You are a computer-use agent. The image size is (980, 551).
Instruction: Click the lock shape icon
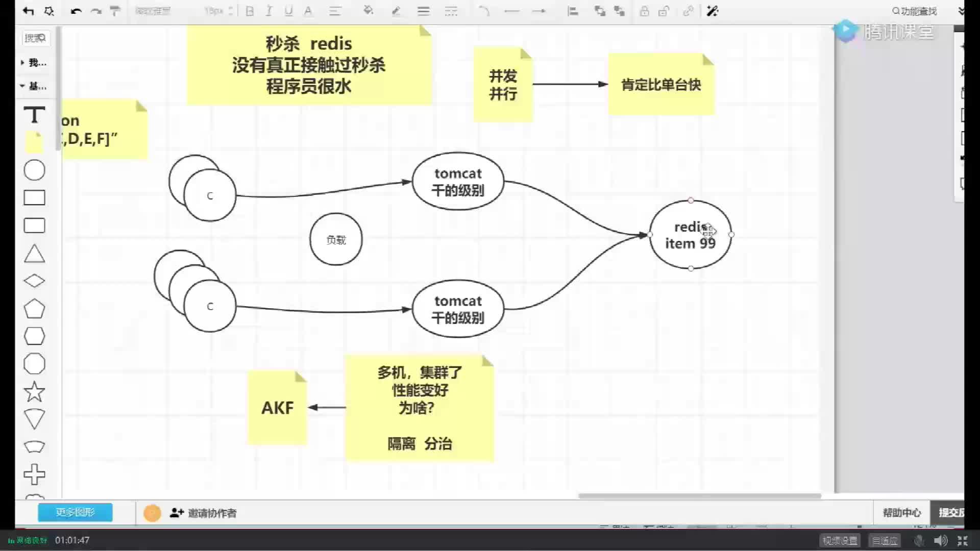pos(645,11)
